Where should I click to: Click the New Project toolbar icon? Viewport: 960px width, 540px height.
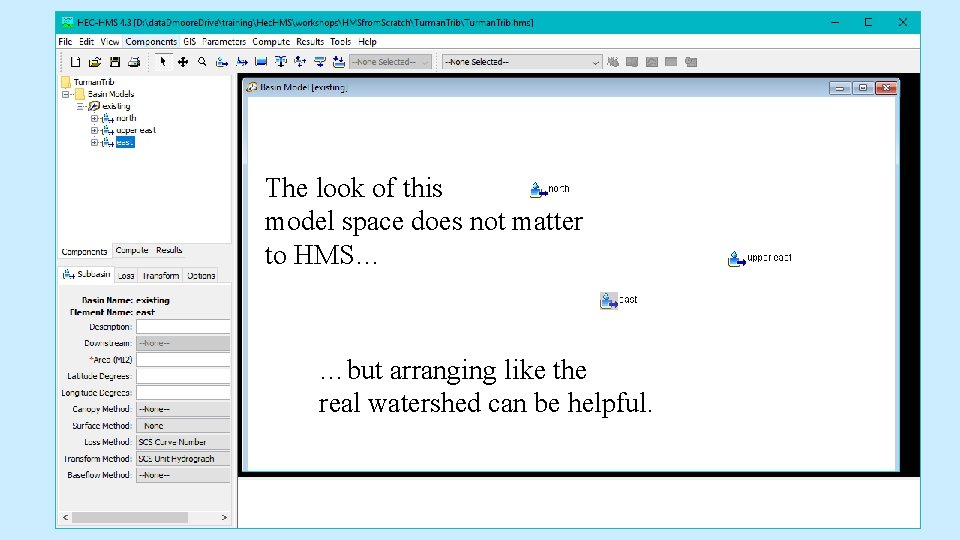pyautogui.click(x=75, y=62)
